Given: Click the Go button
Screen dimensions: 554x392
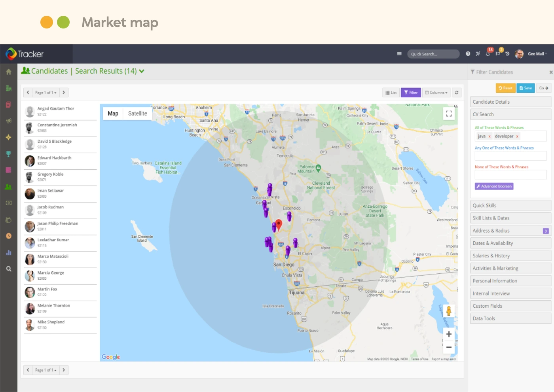Looking at the screenshot, I should click(x=544, y=88).
